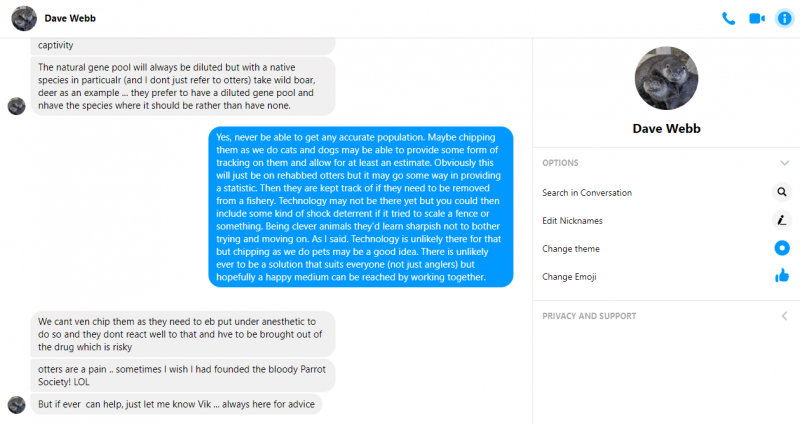The image size is (800, 424).
Task: Expand the Privacy and Support section
Action: point(784,316)
